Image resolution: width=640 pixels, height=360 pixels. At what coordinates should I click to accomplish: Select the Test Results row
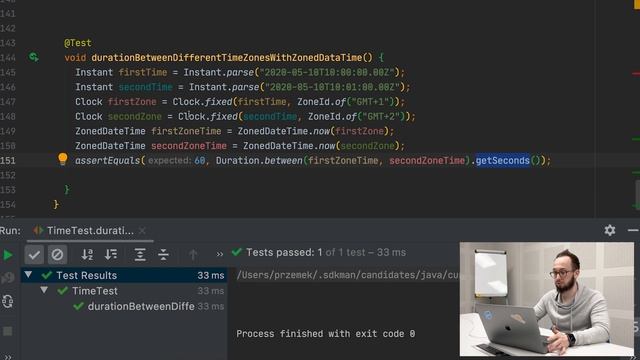pos(124,275)
